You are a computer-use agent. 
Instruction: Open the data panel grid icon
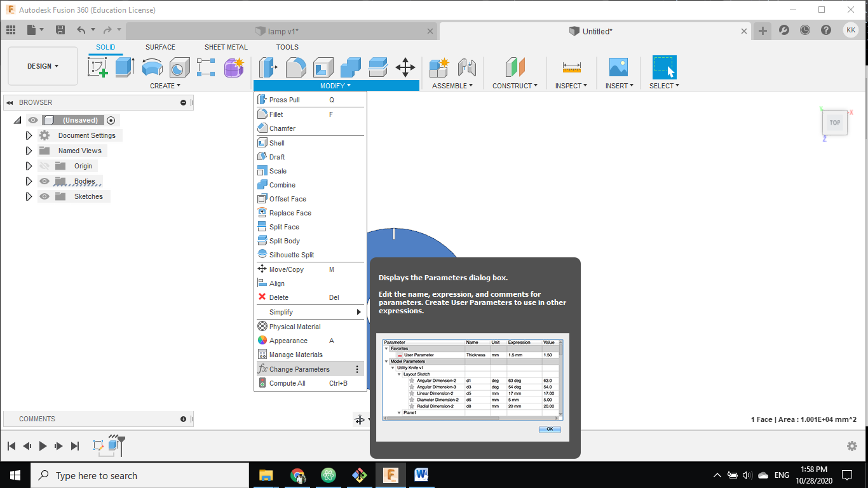click(x=11, y=30)
